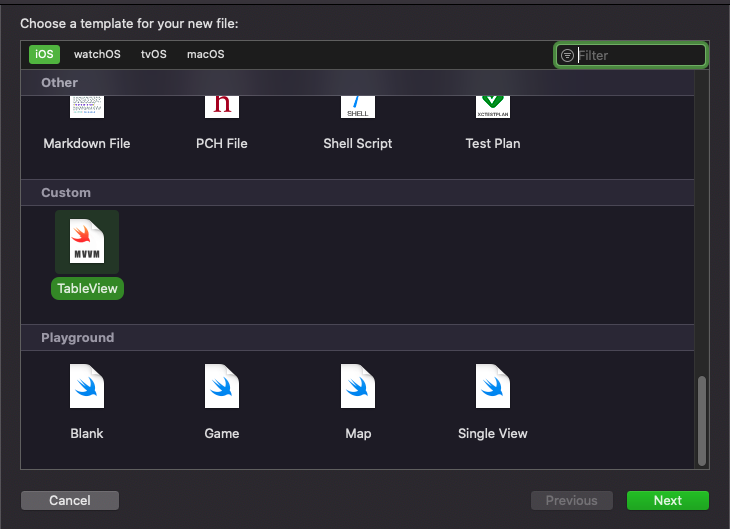The width and height of the screenshot is (730, 529).
Task: Select the Test Plan template icon
Action: point(493,107)
